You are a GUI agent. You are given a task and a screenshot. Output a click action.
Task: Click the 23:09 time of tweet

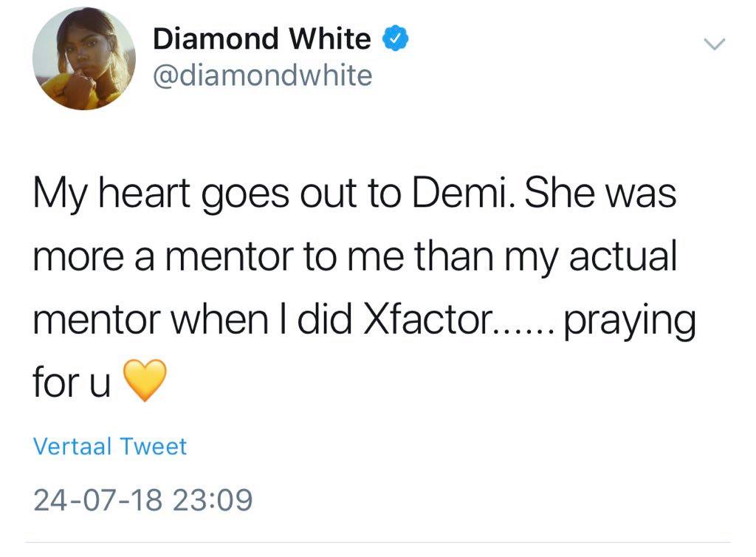[x=212, y=501]
